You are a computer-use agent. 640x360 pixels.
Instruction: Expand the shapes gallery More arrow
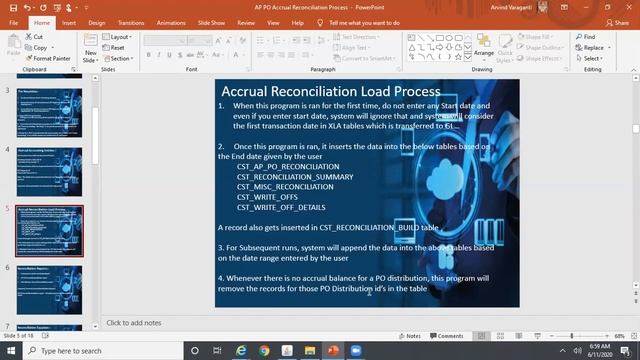point(468,57)
